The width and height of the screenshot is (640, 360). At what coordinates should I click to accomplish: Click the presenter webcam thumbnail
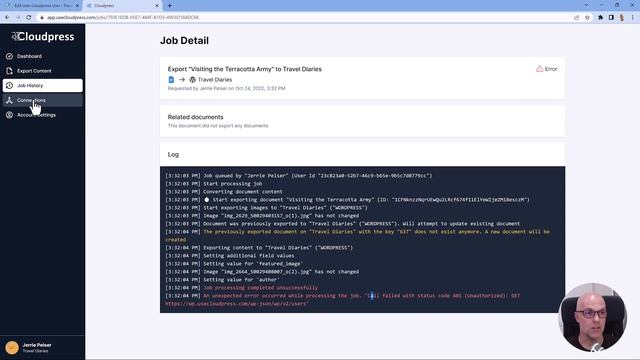pos(593,317)
